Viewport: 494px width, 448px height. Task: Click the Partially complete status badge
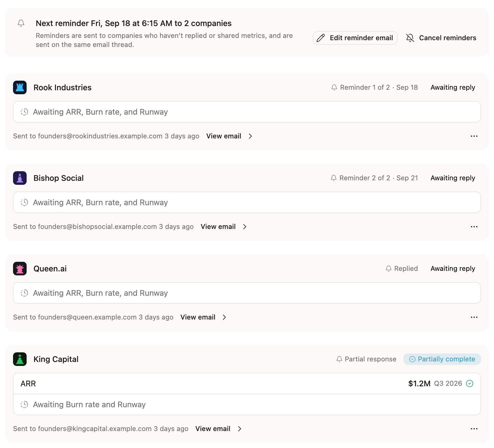pos(442,359)
